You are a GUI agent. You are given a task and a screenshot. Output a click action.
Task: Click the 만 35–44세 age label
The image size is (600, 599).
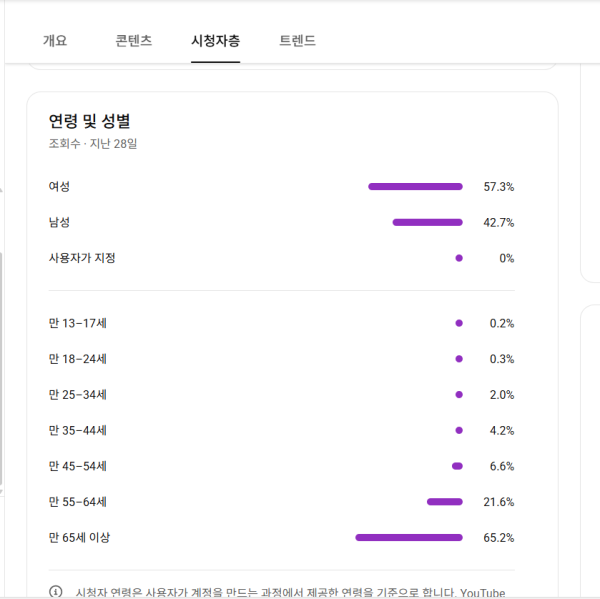(x=78, y=430)
